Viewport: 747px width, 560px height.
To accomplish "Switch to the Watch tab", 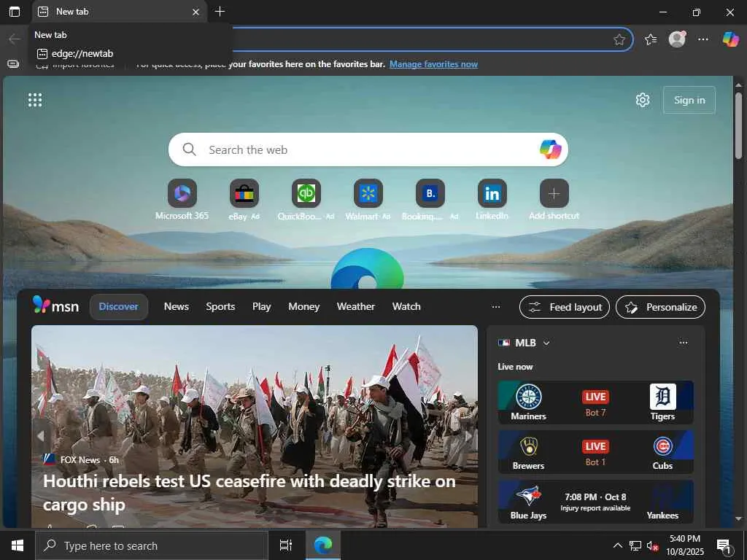I will (406, 307).
